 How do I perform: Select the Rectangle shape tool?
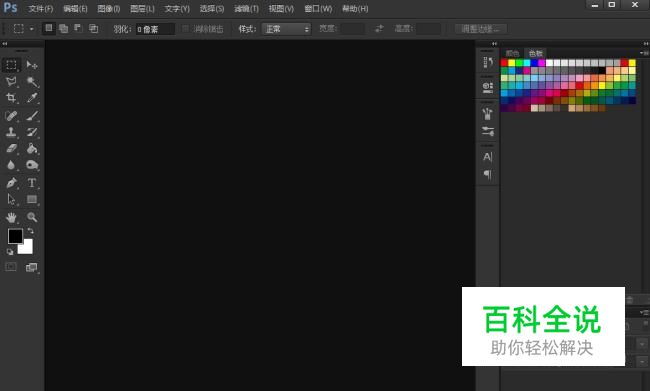point(32,199)
